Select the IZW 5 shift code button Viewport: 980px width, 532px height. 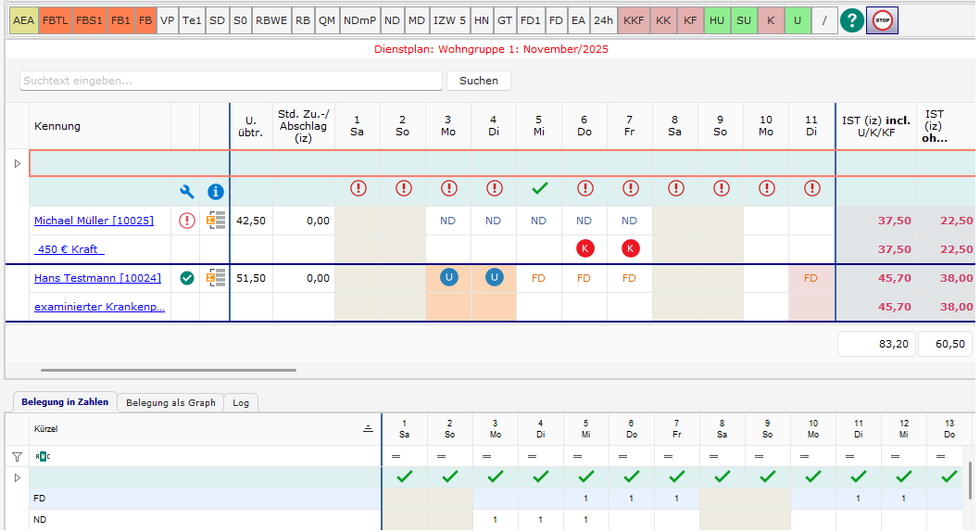pyautogui.click(x=449, y=19)
